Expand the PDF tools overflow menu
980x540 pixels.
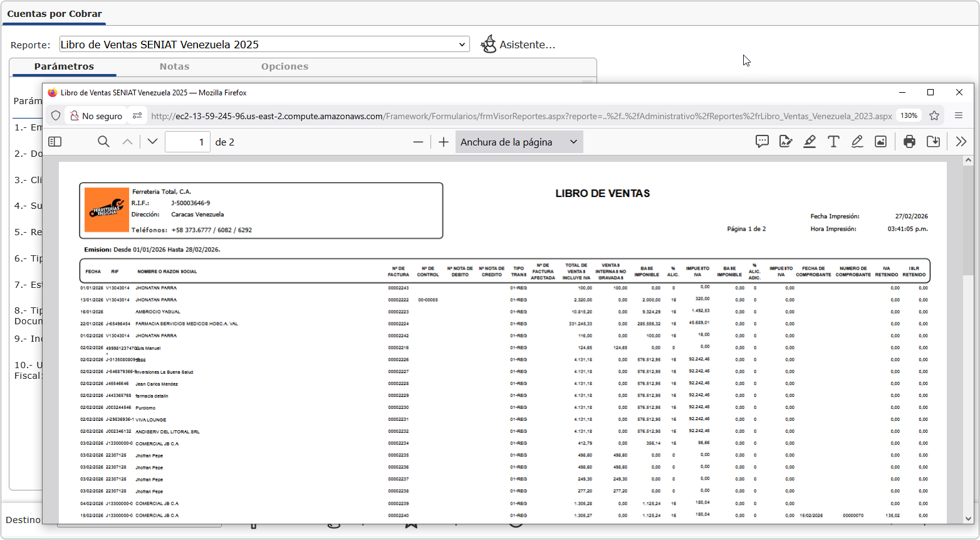[961, 142]
